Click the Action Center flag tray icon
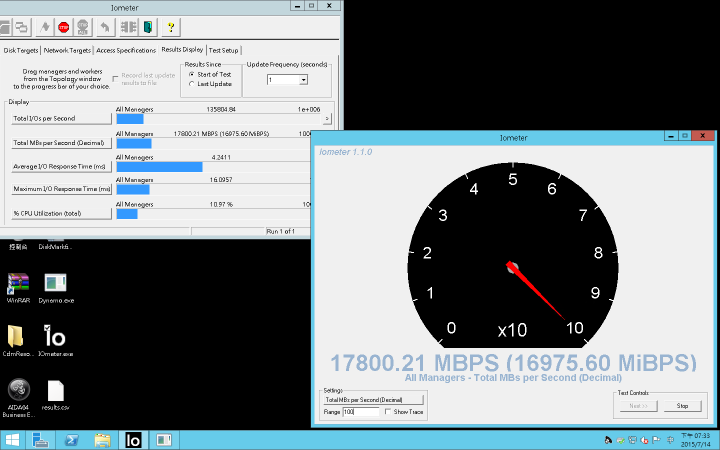 tap(656, 440)
